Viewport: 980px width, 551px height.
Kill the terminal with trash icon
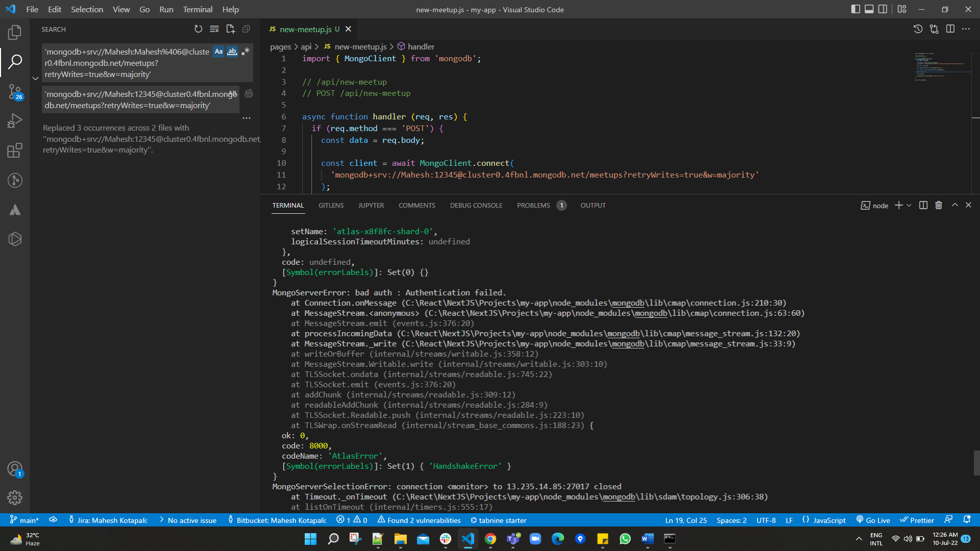tap(938, 205)
